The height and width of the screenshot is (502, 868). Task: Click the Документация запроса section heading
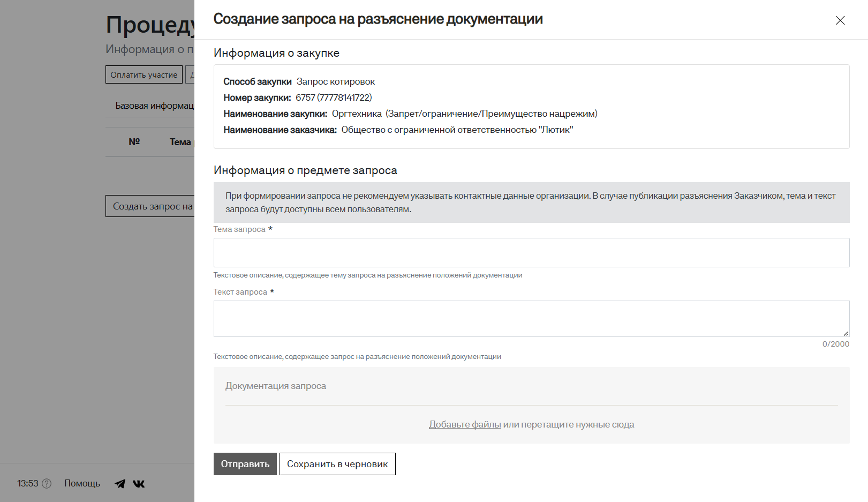[275, 386]
